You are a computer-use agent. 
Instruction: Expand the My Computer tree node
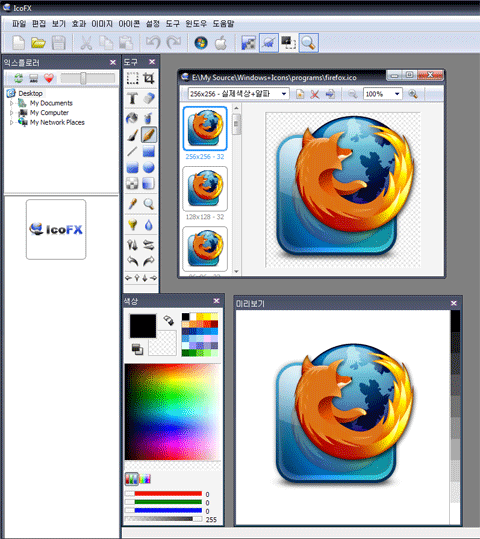tap(11, 113)
